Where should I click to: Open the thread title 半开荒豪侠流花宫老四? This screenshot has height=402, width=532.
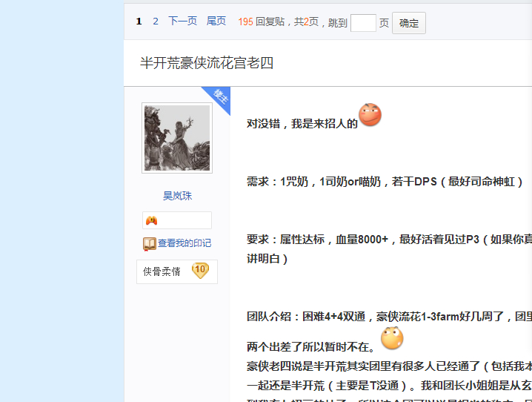click(x=207, y=63)
